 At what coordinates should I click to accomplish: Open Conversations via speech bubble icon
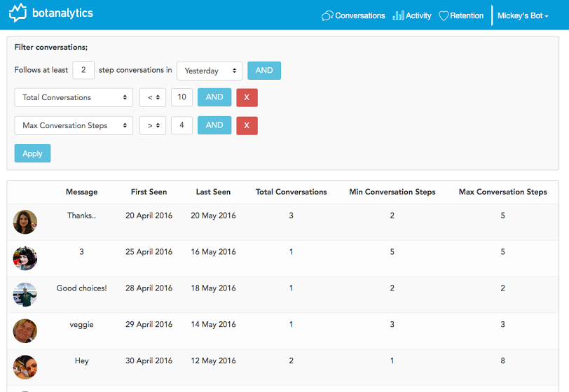pyautogui.click(x=327, y=15)
